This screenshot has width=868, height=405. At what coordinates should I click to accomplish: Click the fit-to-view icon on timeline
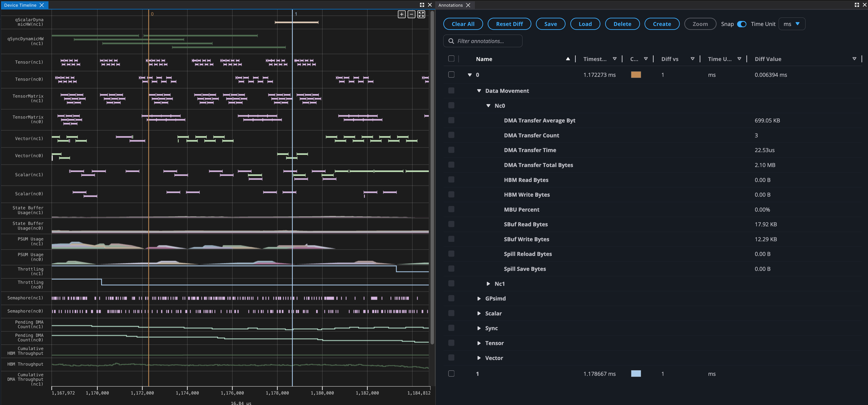(421, 14)
